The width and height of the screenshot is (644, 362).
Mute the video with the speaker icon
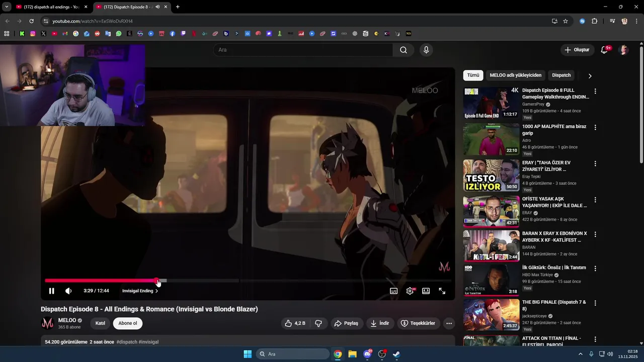(x=68, y=291)
